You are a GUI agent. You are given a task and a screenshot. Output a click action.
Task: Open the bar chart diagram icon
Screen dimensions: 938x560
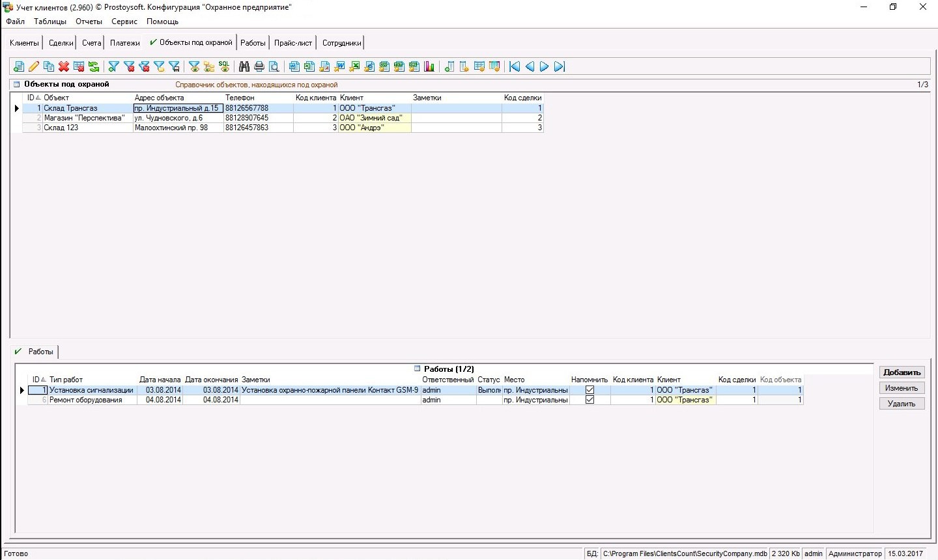[x=429, y=66]
